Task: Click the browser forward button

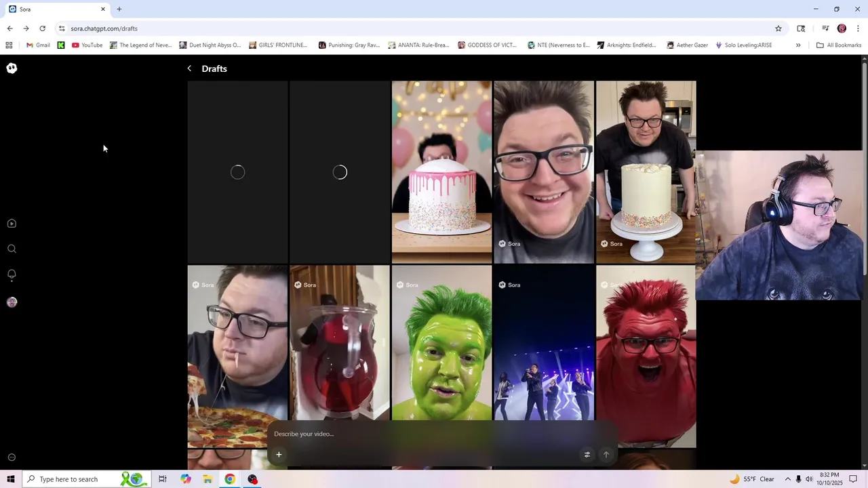Action: (x=26, y=28)
